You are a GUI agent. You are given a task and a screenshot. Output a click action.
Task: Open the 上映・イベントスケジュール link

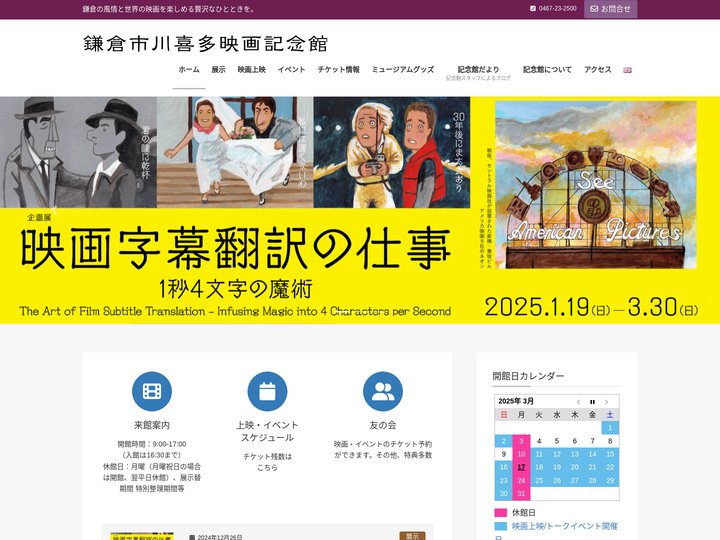point(267,431)
